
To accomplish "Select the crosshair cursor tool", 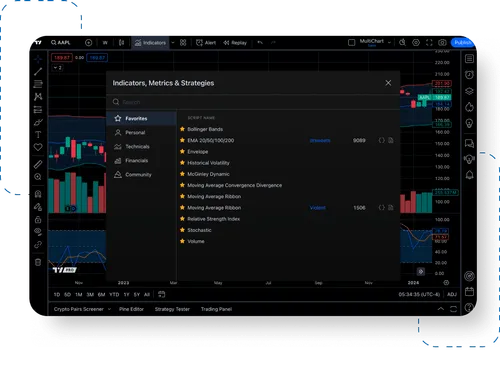I will [38, 59].
